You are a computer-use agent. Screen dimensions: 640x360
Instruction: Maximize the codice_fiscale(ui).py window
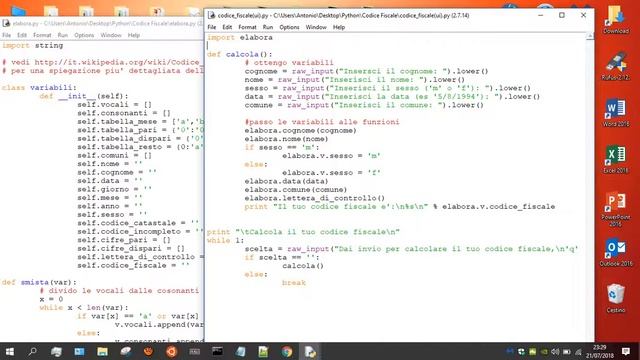[562, 15]
